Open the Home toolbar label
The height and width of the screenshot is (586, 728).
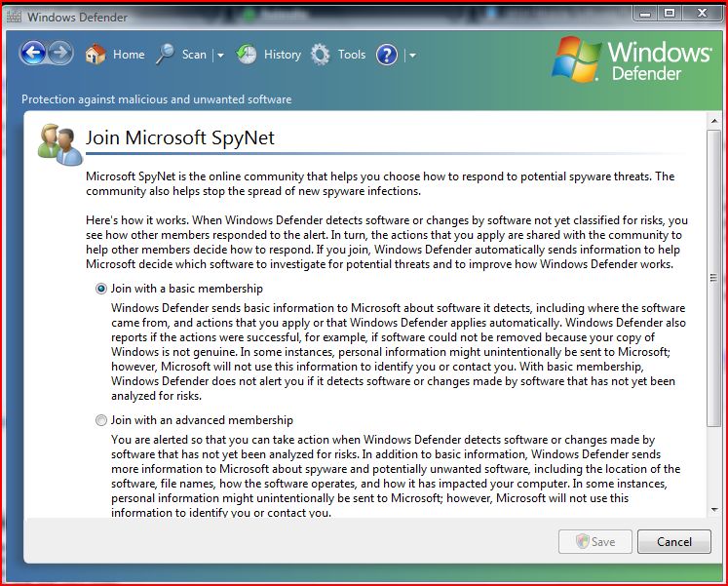[x=129, y=55]
